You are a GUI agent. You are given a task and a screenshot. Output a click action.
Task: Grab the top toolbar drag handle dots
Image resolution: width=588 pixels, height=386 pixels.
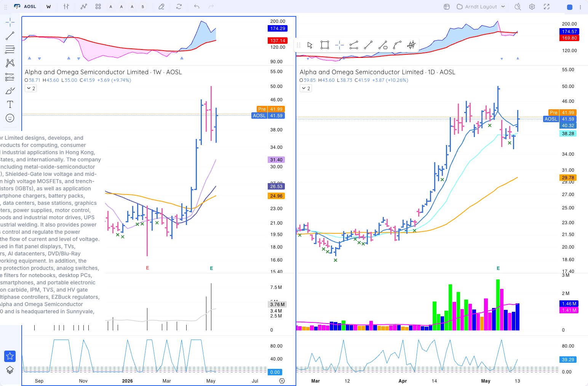[x=5, y=6]
